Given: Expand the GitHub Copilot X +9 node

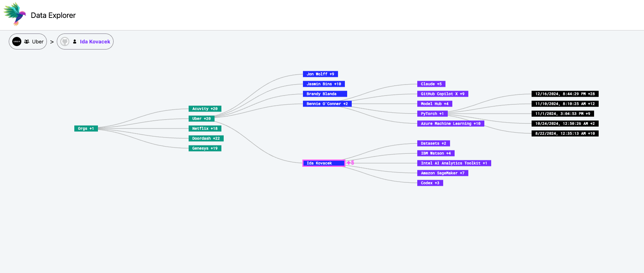Looking at the screenshot, I should click(x=443, y=94).
